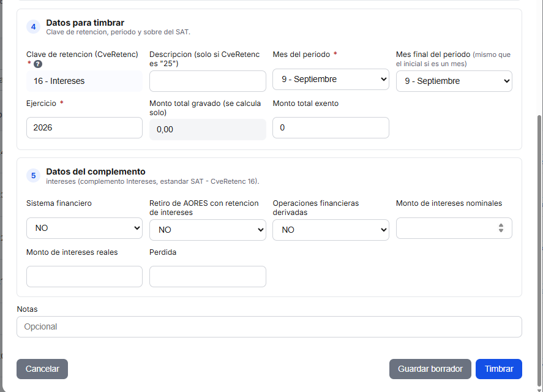The height and width of the screenshot is (392, 543).
Task: Click the Cancelar button
Action: [42, 369]
